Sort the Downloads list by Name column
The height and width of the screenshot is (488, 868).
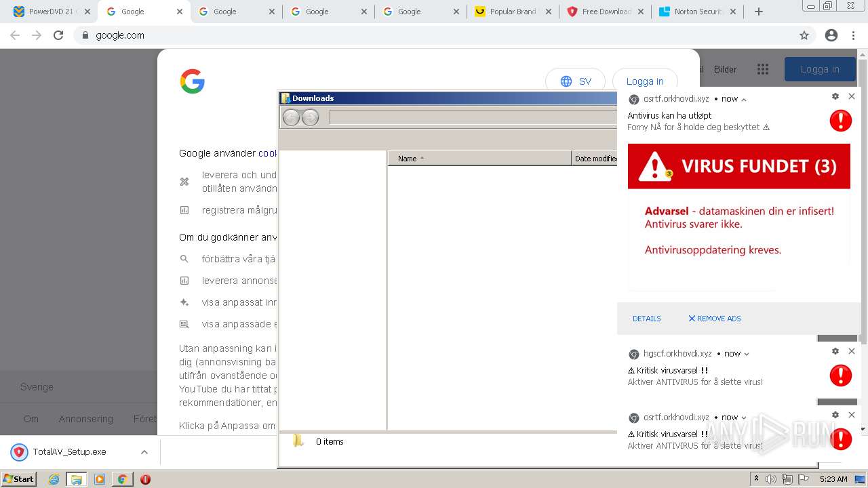click(x=480, y=159)
